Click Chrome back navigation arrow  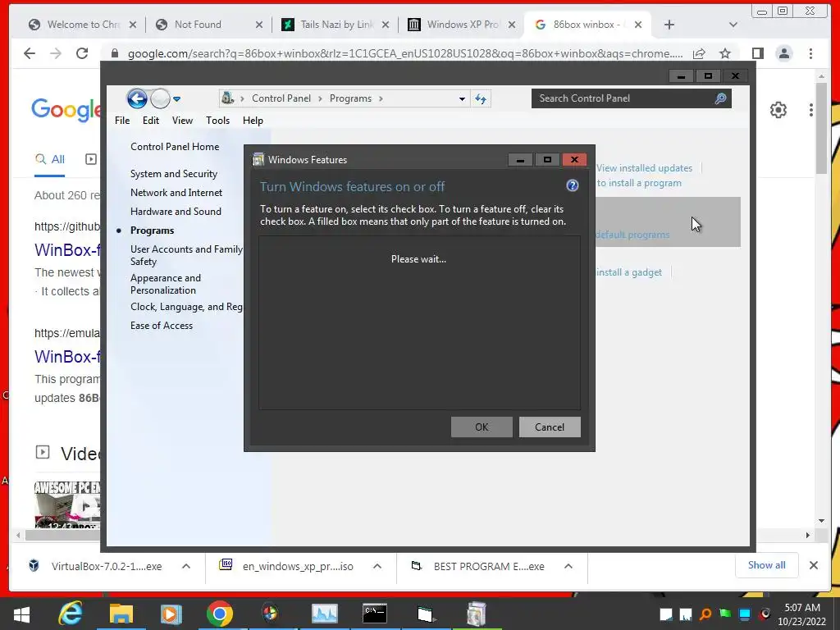pyautogui.click(x=30, y=53)
